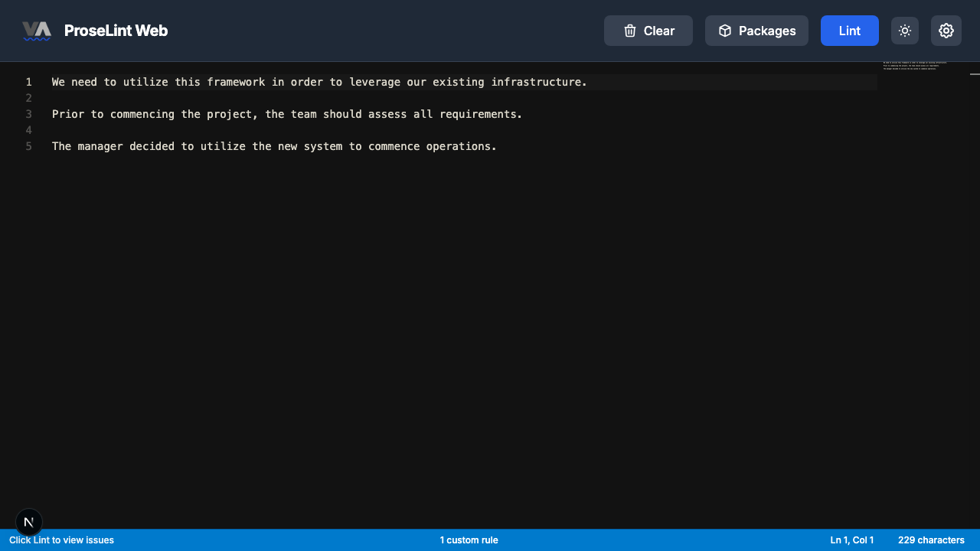Click the ProseLint Web logo icon
Image resolution: width=980 pixels, height=551 pixels.
click(37, 28)
